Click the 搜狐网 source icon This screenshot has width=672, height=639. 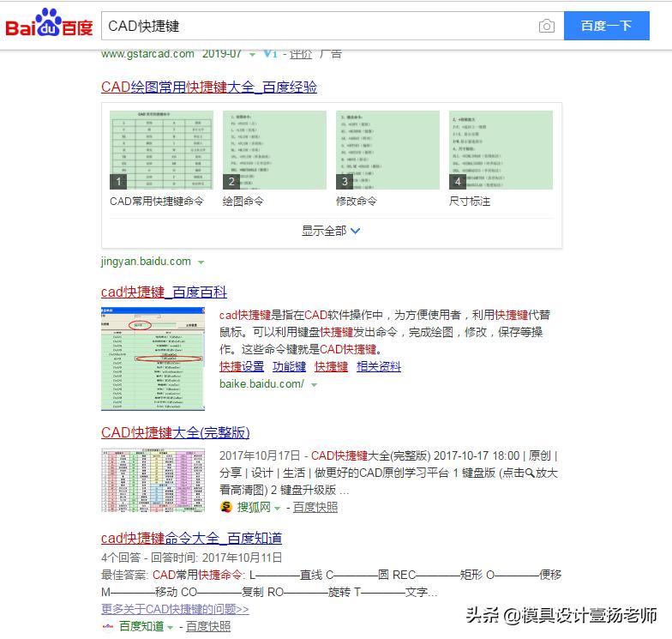tap(226, 508)
